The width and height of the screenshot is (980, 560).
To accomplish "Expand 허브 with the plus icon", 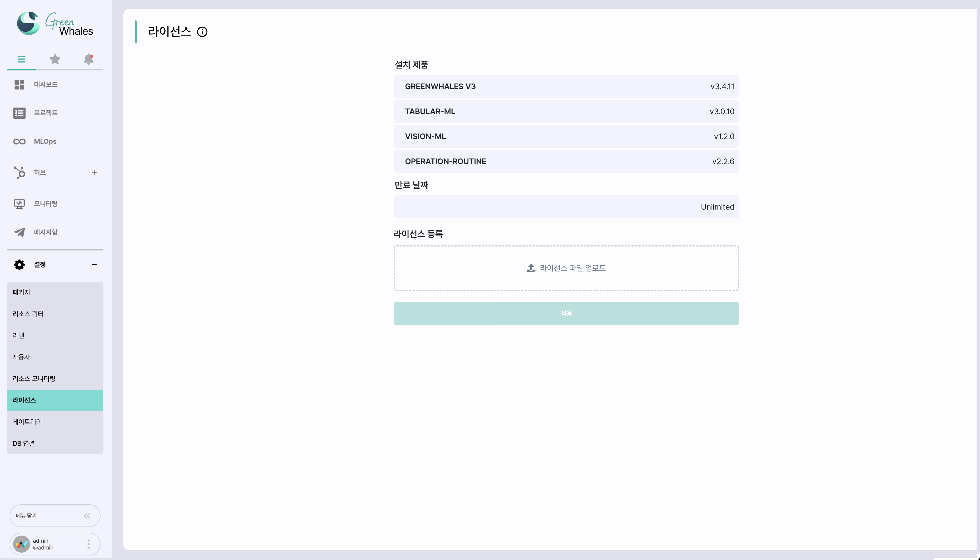I will click(x=94, y=173).
